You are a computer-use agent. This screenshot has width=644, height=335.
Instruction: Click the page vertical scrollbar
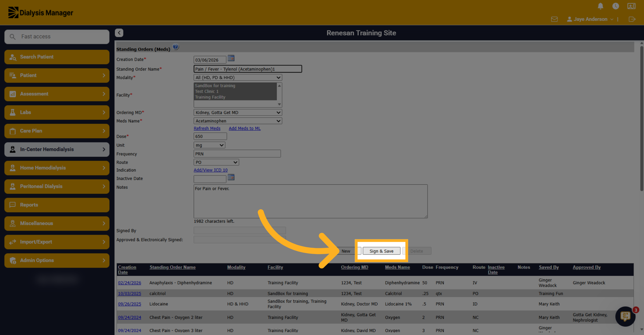642,118
